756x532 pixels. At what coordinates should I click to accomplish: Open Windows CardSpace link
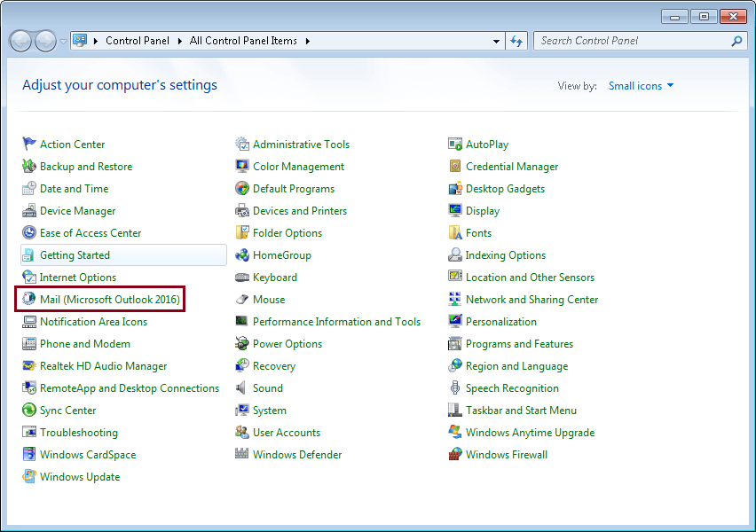[x=88, y=454]
